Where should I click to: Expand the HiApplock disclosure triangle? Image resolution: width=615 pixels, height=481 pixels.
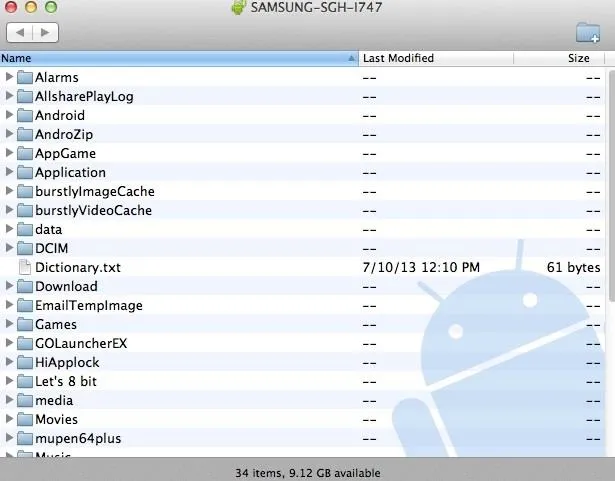click(9, 362)
